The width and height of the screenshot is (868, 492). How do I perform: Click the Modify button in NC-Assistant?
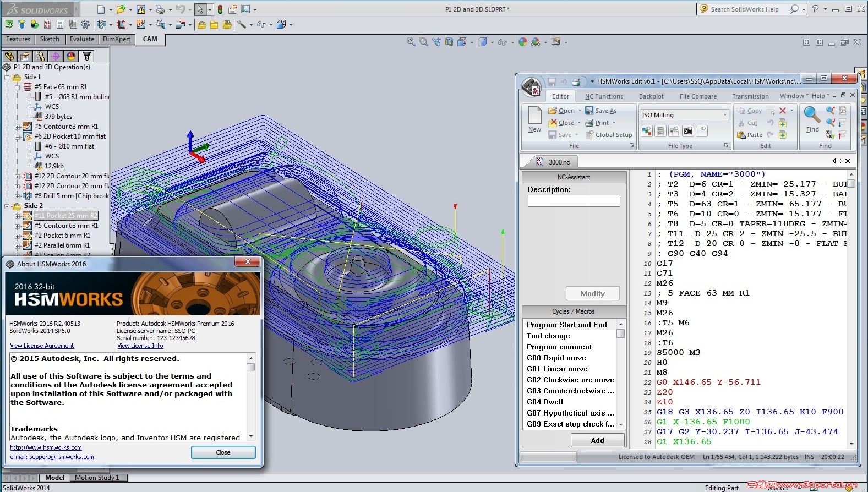pos(593,293)
